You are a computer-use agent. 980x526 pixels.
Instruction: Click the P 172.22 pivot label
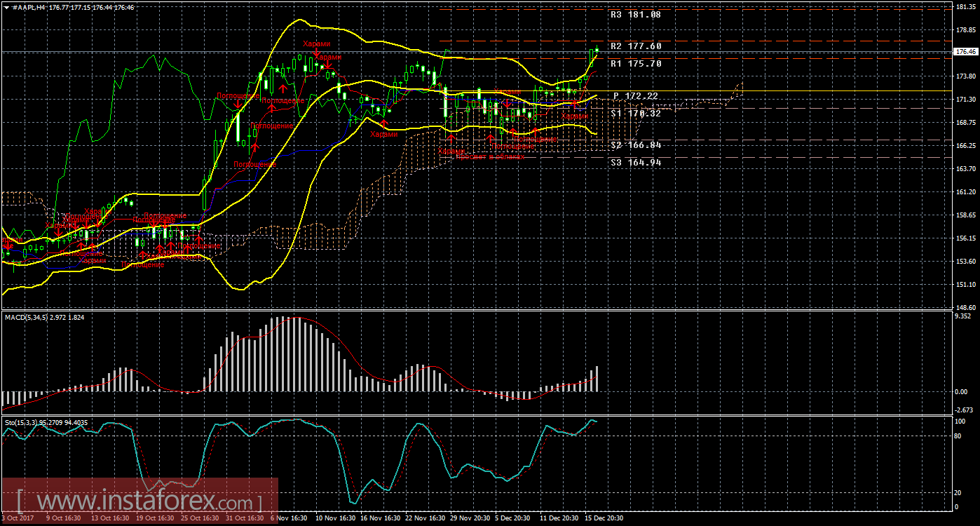pos(635,96)
